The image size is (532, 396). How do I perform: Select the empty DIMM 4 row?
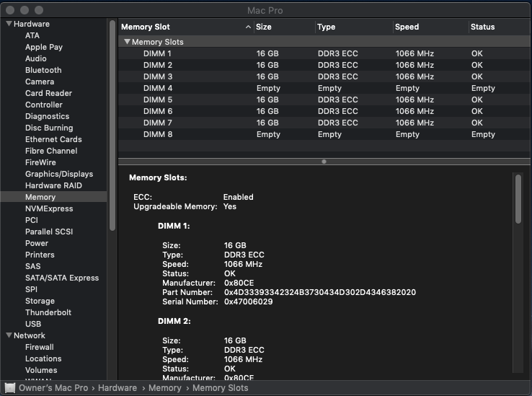click(x=324, y=88)
